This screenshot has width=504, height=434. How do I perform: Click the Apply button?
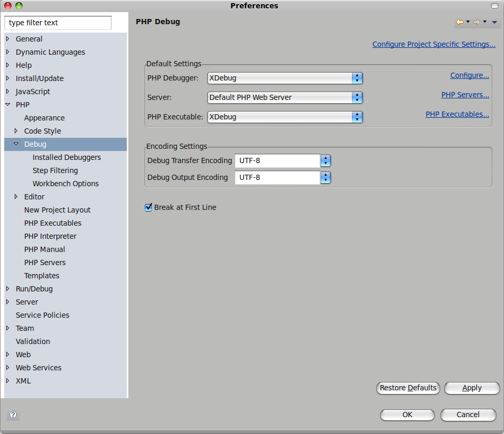[x=471, y=388]
